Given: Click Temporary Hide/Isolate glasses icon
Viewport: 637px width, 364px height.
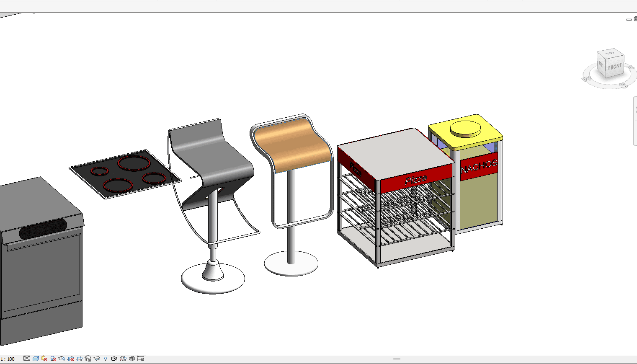Looking at the screenshot, I should click(x=97, y=359).
